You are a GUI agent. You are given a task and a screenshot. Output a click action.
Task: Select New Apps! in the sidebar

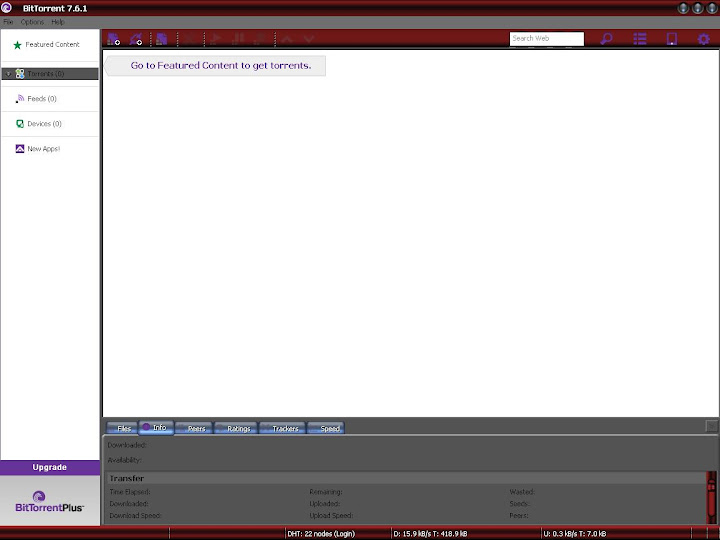tap(44, 149)
